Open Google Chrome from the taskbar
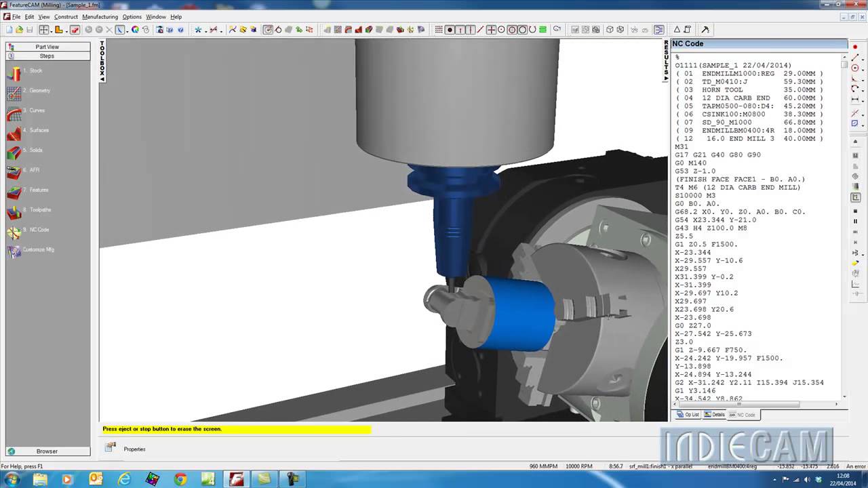The image size is (868, 488). tap(180, 479)
